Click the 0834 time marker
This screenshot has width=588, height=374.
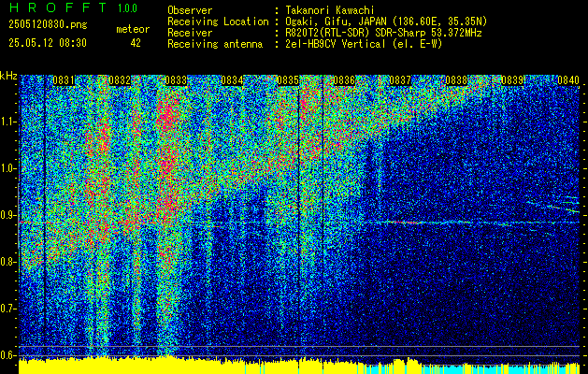(232, 80)
